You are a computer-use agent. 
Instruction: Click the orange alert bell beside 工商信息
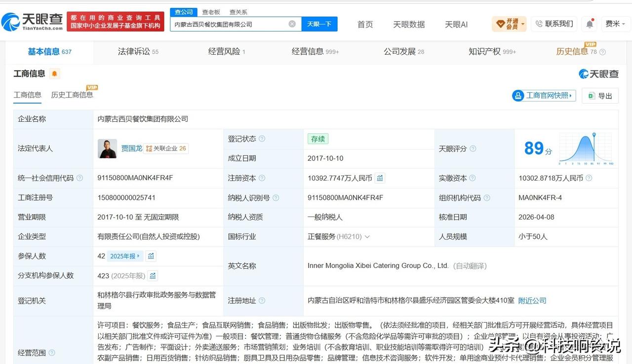coord(54,74)
